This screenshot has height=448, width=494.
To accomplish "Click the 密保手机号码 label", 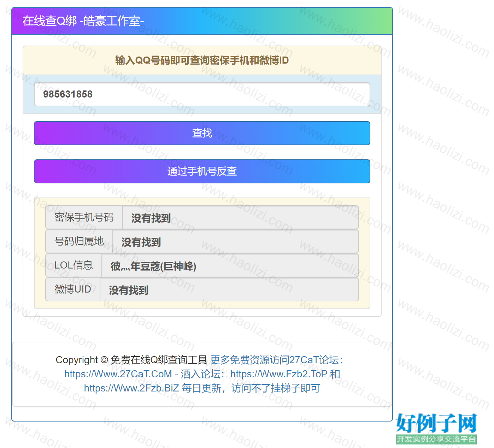I will [x=84, y=217].
